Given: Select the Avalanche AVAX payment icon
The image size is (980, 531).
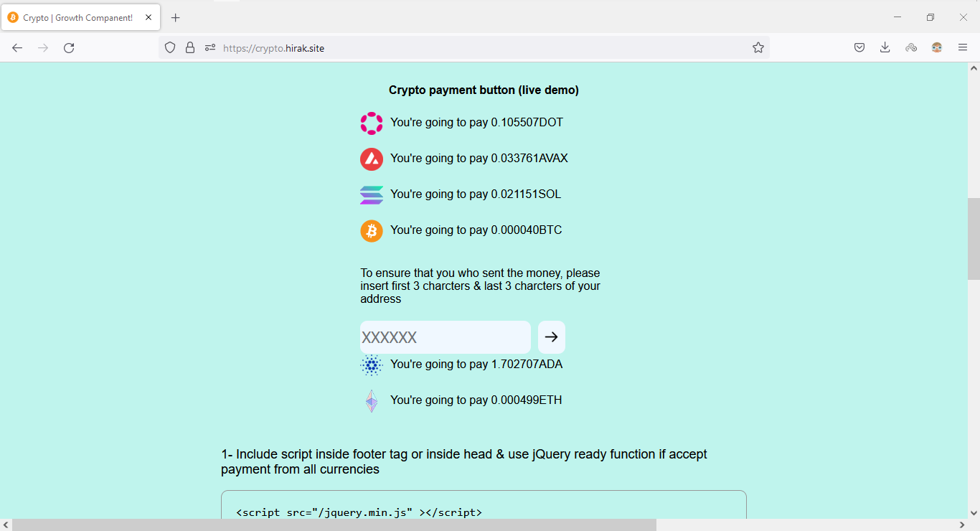Looking at the screenshot, I should pyautogui.click(x=372, y=159).
